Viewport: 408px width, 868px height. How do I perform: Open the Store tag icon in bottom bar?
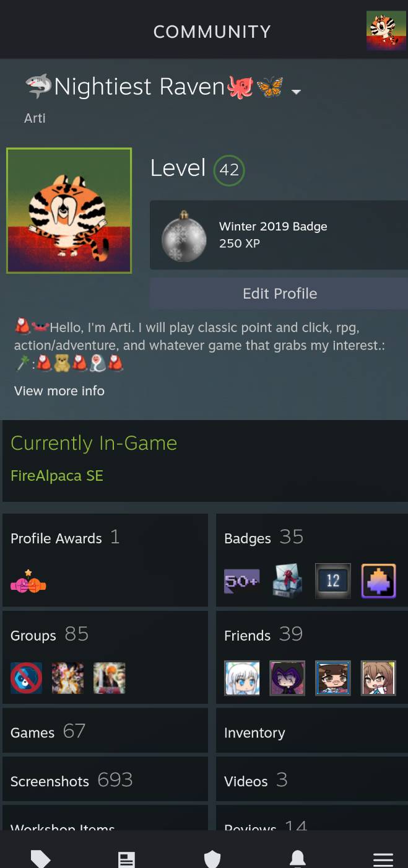(41, 859)
